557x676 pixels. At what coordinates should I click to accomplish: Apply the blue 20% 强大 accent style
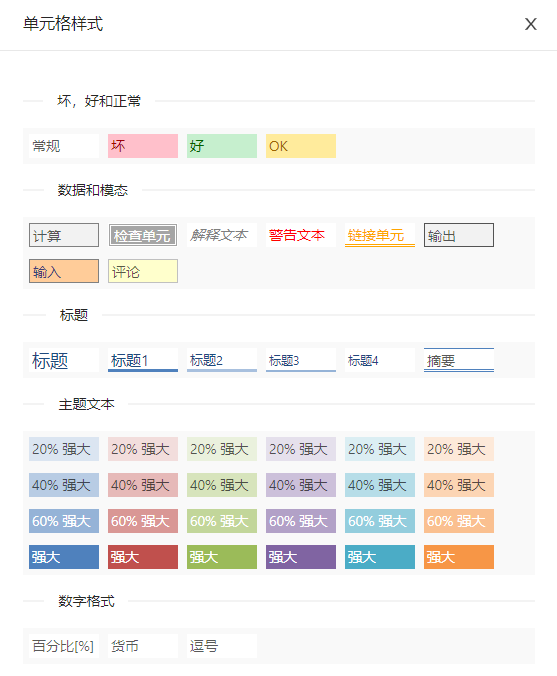point(64,449)
